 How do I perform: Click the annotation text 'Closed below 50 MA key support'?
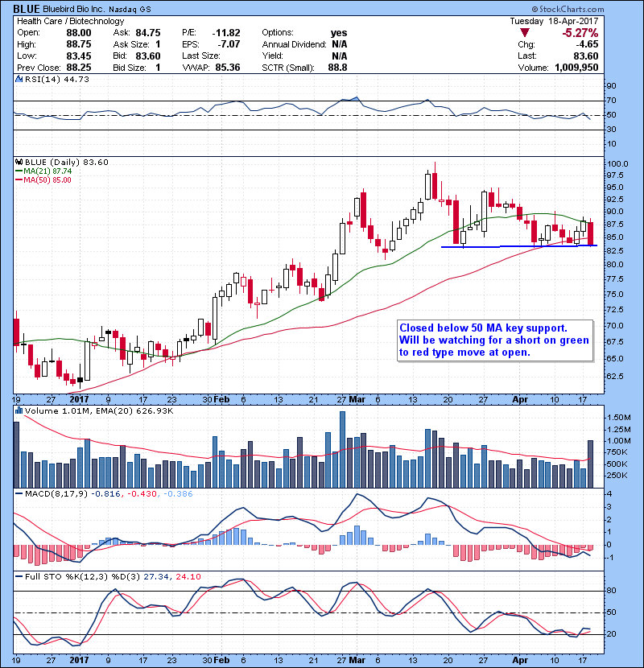tap(483, 328)
